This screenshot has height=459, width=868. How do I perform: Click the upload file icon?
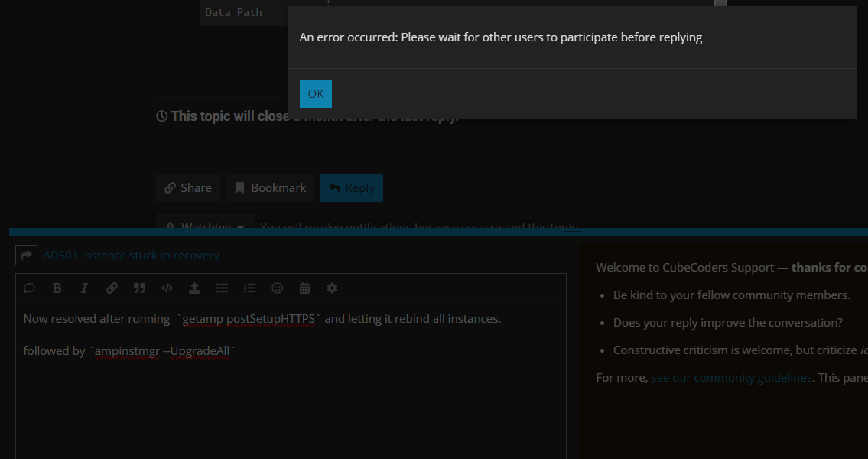194,288
